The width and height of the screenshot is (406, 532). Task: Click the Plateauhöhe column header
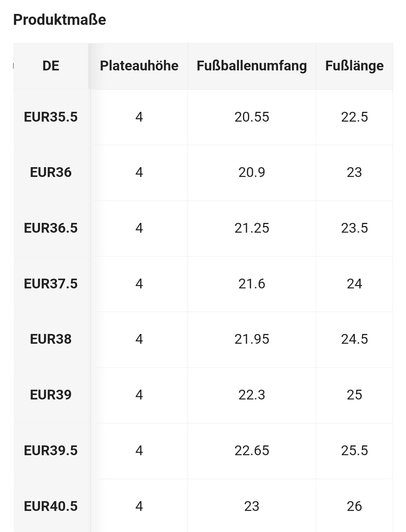coord(139,66)
